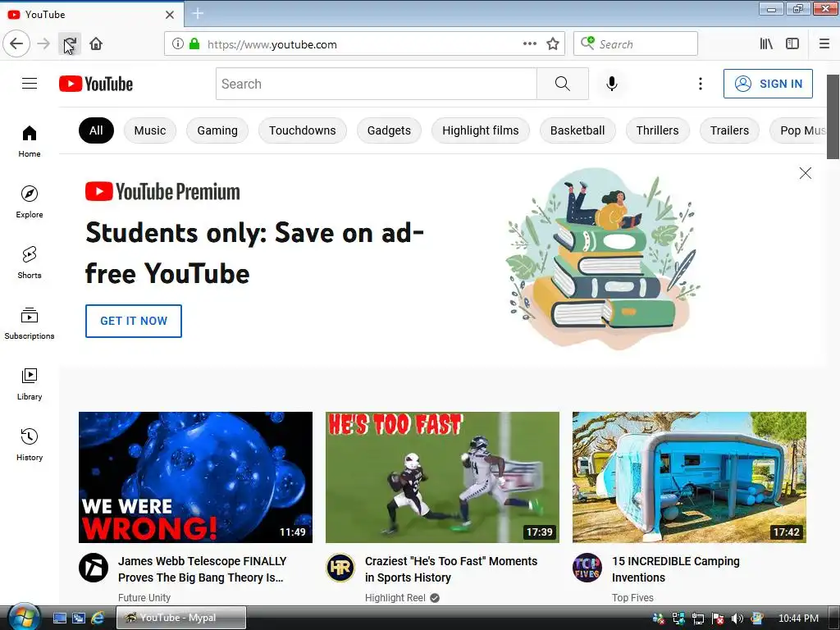Visit the Top Fives channel name
This screenshot has height=630, width=840.
(x=632, y=597)
